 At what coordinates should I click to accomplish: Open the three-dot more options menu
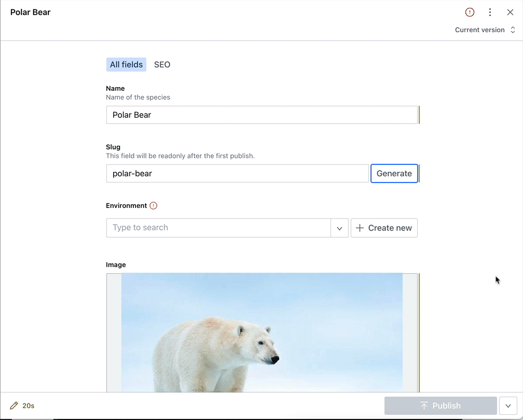490,12
